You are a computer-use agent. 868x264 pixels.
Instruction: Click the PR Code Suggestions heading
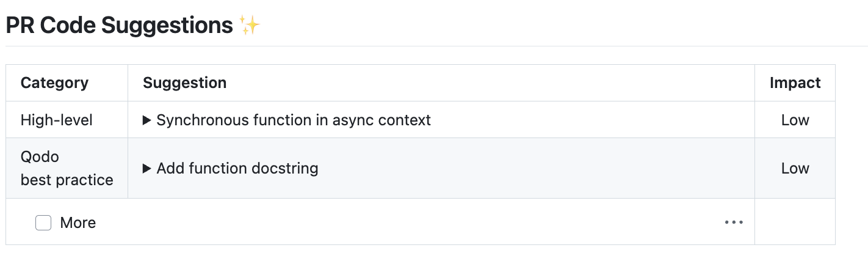(x=120, y=26)
